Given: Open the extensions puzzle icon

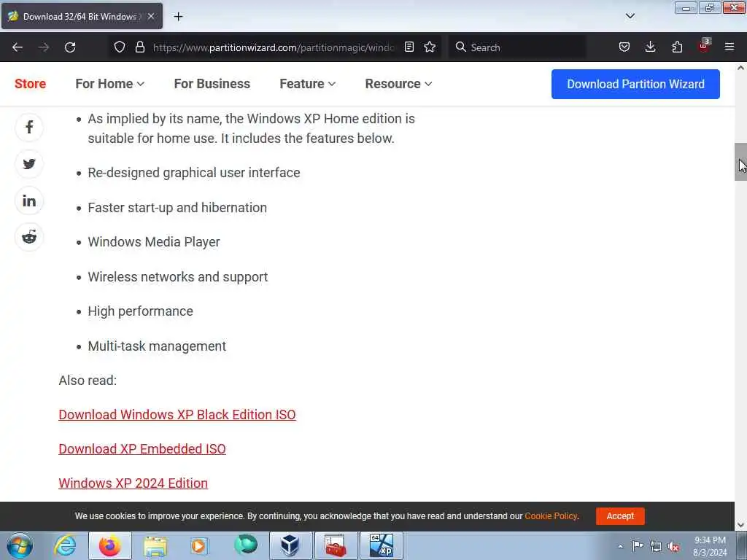Looking at the screenshot, I should pyautogui.click(x=677, y=47).
